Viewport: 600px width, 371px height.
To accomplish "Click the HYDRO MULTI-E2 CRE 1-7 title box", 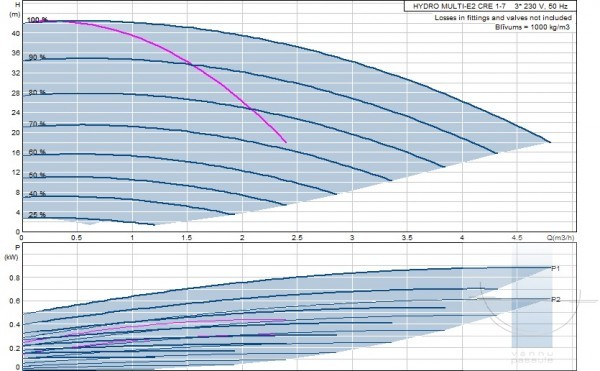I will coord(490,6).
